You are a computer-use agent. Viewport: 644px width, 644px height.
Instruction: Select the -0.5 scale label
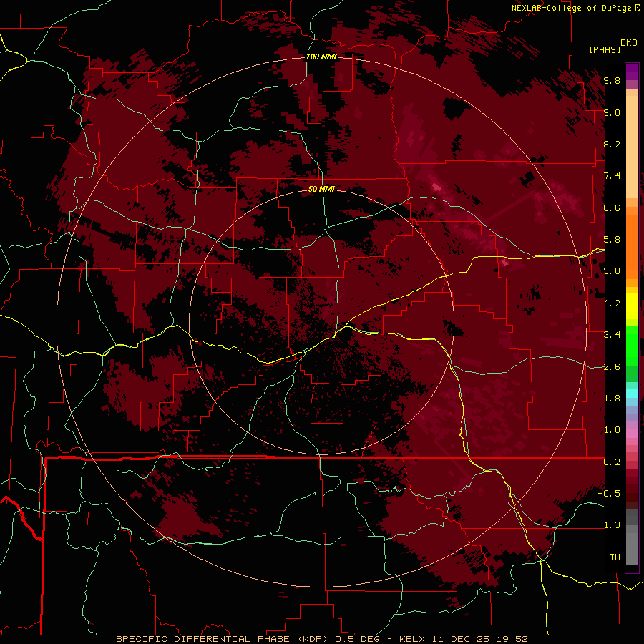pos(609,494)
